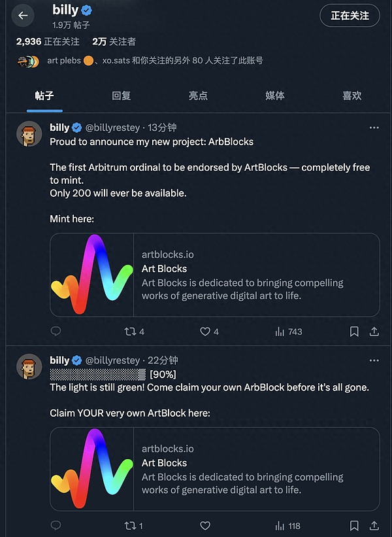Click the back arrow icon
The image size is (392, 537).
(23, 15)
